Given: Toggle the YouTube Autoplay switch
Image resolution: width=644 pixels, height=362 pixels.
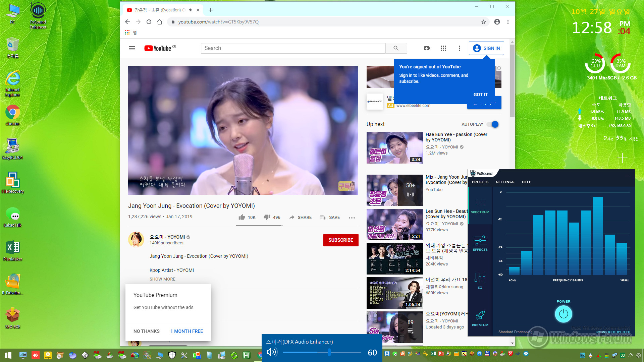Looking at the screenshot, I should point(493,124).
